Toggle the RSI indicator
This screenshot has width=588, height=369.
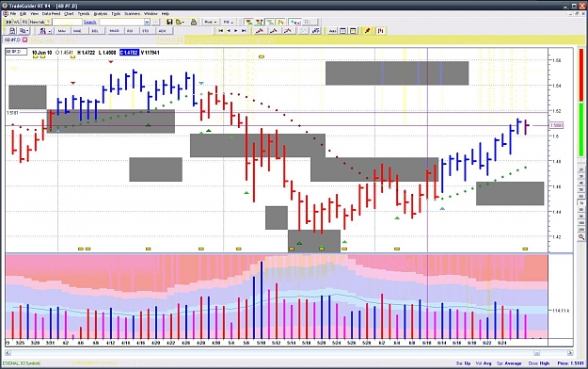pyautogui.click(x=130, y=31)
